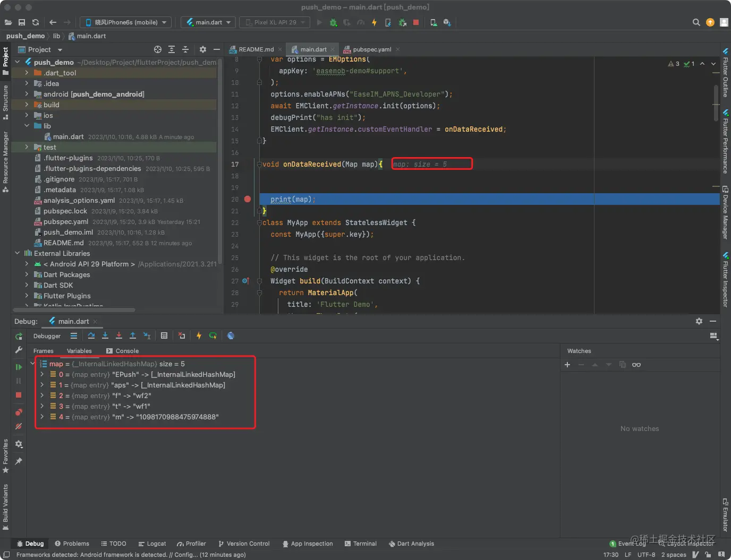Click the Expand All icon in Project panel
Viewport: 731px width, 560px height.
(x=172, y=49)
